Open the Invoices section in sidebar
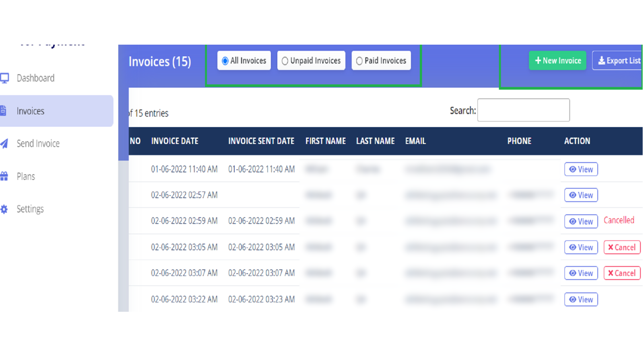This screenshot has width=644, height=362. [31, 111]
